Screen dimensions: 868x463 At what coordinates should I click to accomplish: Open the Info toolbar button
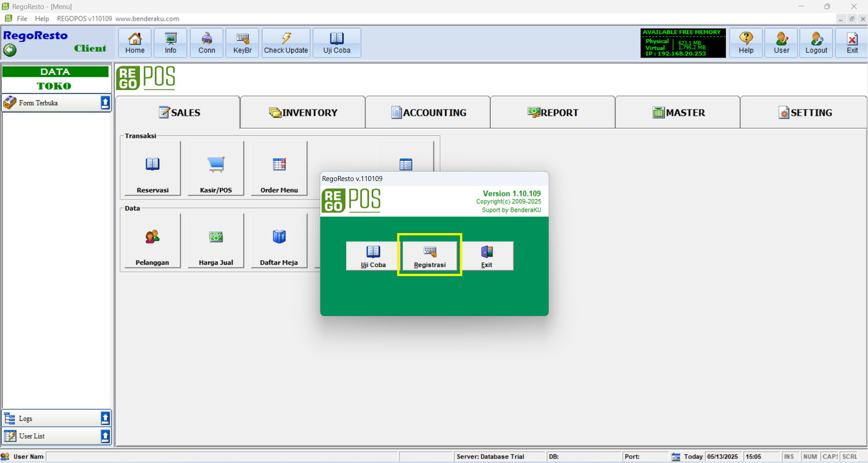coord(171,43)
